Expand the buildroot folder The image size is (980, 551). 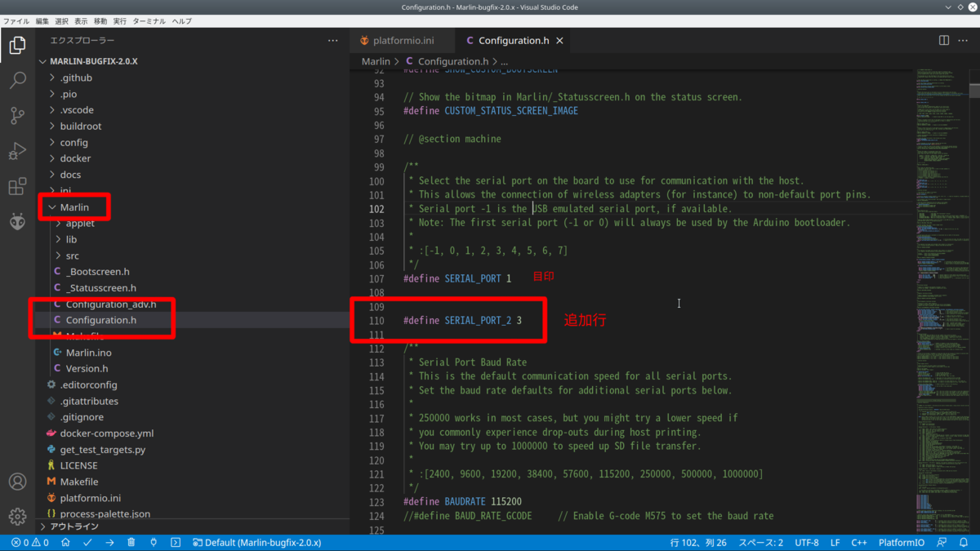coord(81,126)
